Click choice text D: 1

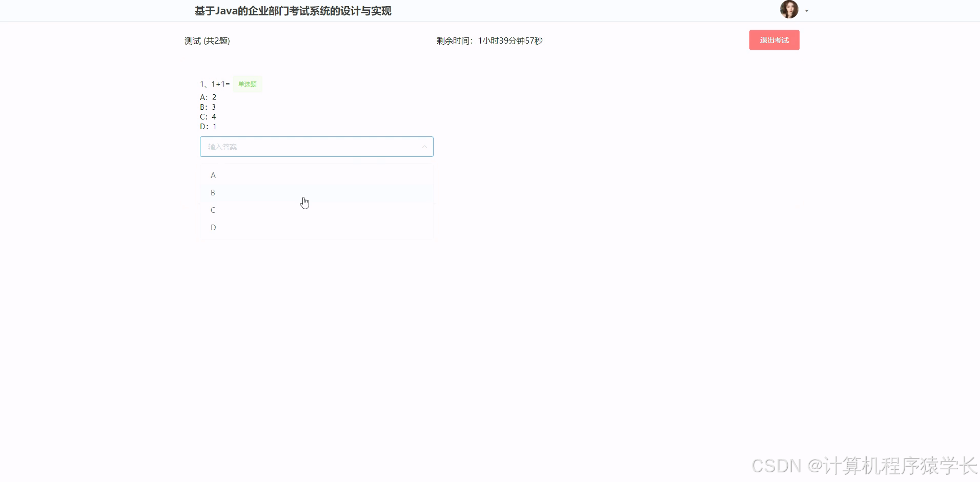(x=208, y=127)
